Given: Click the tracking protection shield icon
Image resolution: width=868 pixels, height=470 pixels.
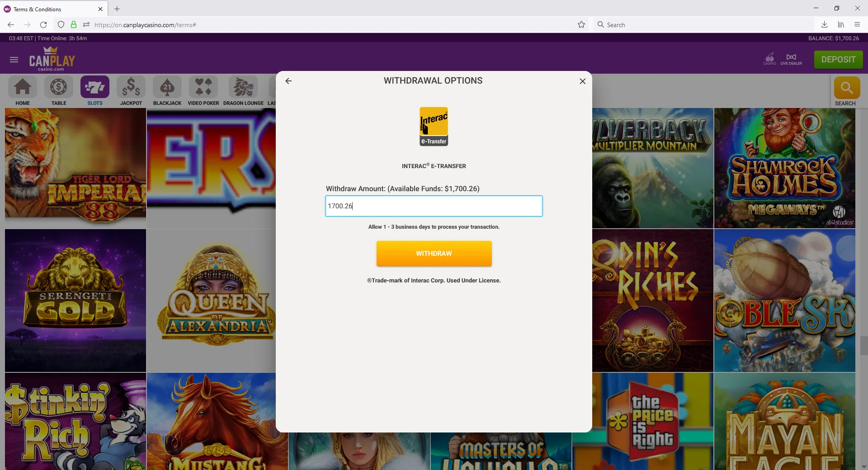Looking at the screenshot, I should (61, 25).
